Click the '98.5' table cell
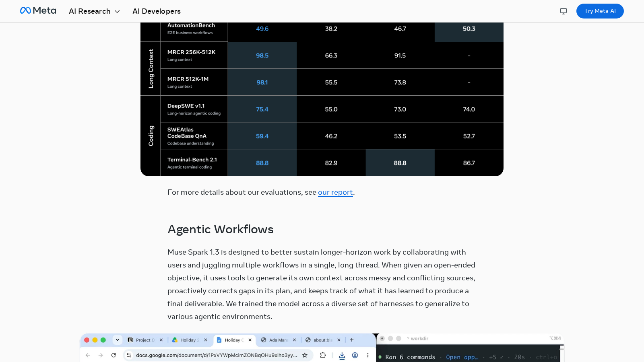Image resolution: width=644 pixels, height=362 pixels. pos(262,56)
